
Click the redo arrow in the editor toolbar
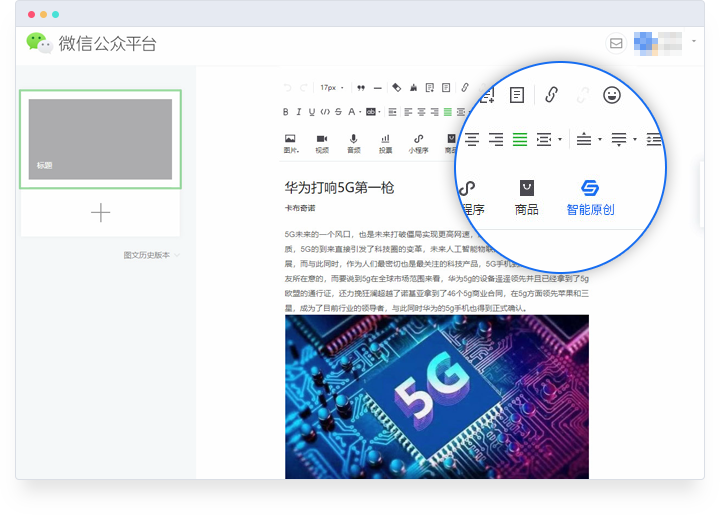pos(304,88)
